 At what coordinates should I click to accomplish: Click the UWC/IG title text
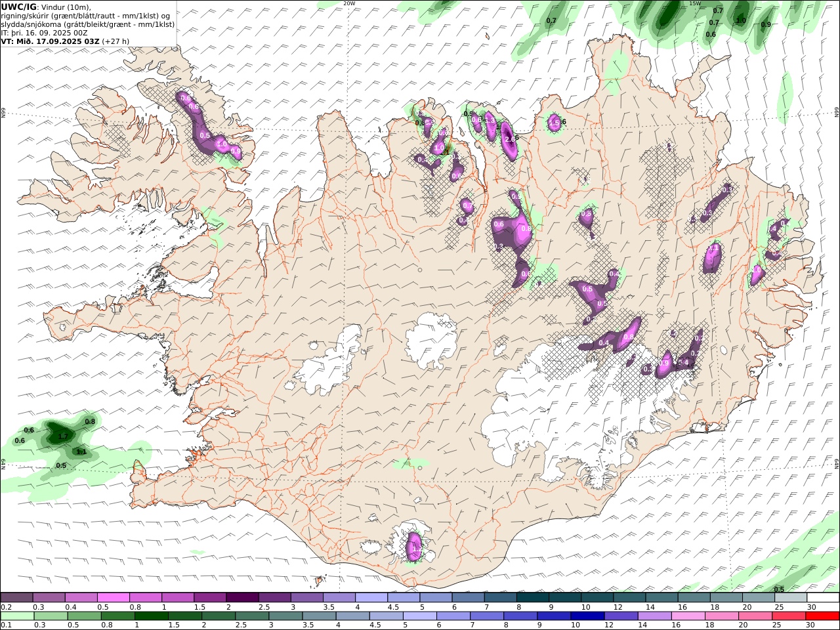pyautogui.click(x=19, y=7)
